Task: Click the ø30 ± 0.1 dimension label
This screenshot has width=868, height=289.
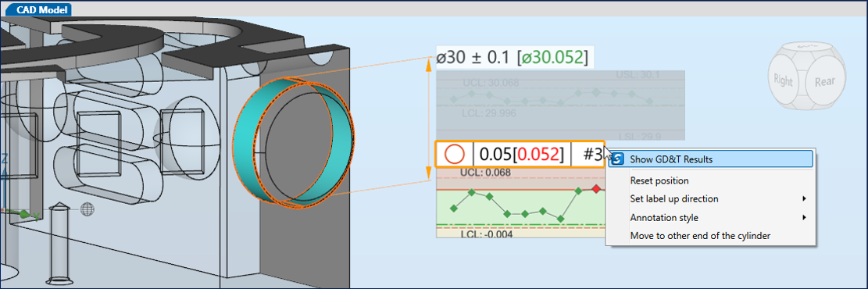Action: click(512, 57)
